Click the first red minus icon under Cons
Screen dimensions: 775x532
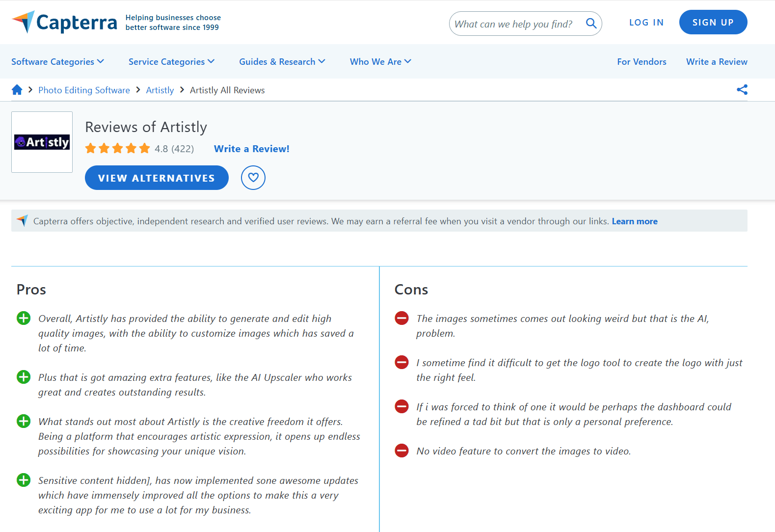pyautogui.click(x=401, y=319)
